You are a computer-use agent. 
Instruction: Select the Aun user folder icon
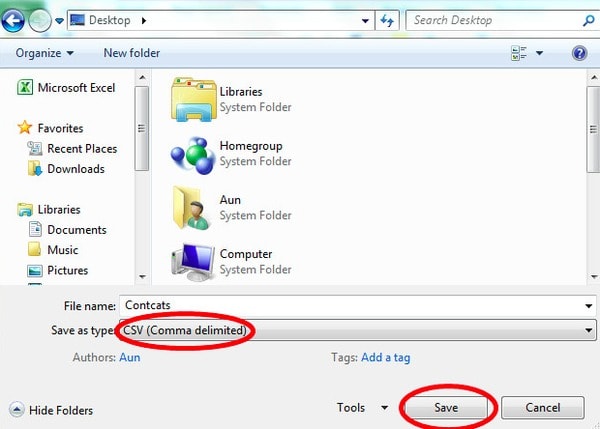[191, 208]
